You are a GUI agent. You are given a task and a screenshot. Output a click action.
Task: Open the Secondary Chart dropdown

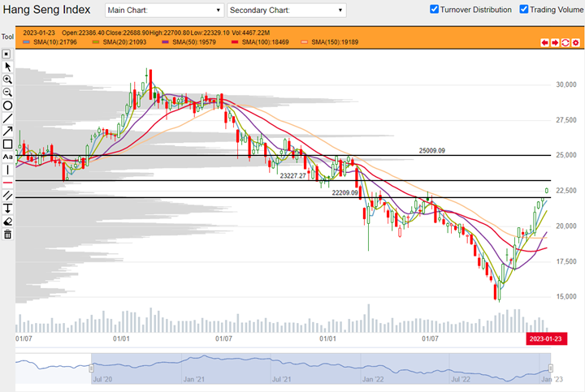287,10
